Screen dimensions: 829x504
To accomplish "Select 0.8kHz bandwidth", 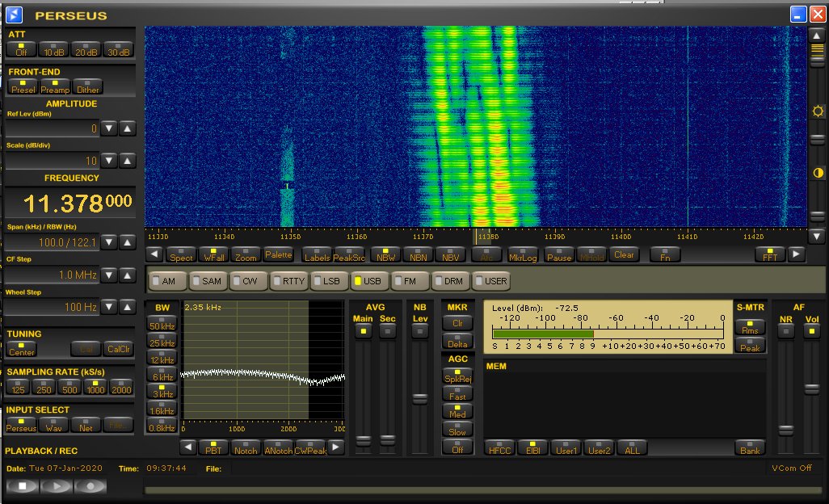I will click(162, 426).
